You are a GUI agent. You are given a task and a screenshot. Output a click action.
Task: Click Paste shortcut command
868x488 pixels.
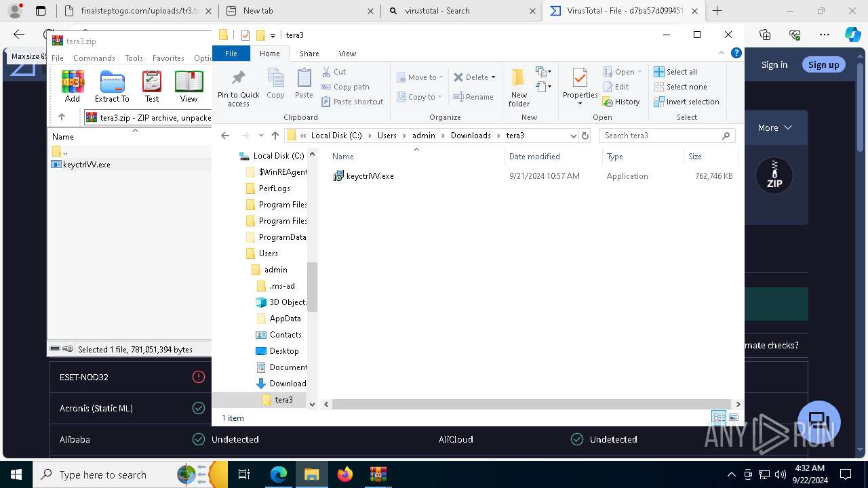353,102
